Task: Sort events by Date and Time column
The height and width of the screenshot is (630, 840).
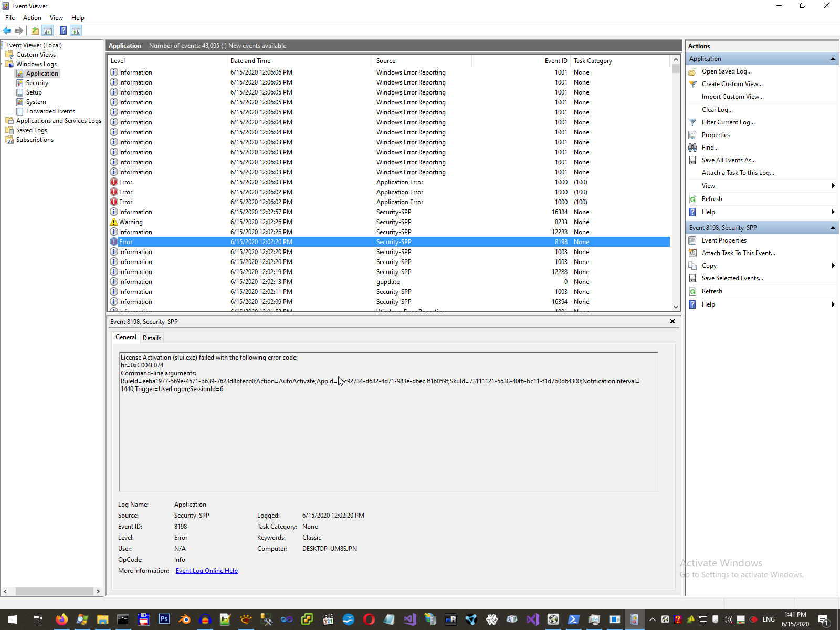Action: click(x=300, y=61)
